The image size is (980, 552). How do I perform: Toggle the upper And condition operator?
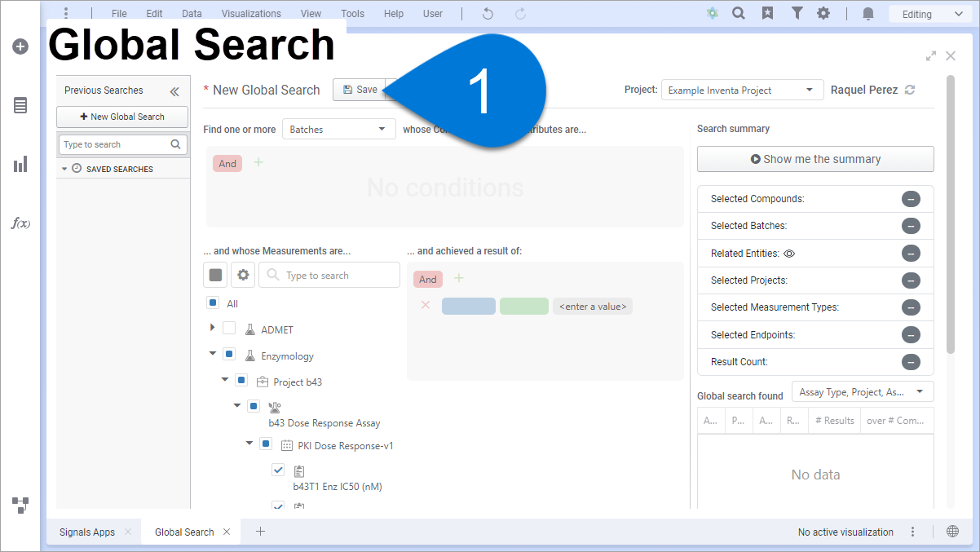227,163
